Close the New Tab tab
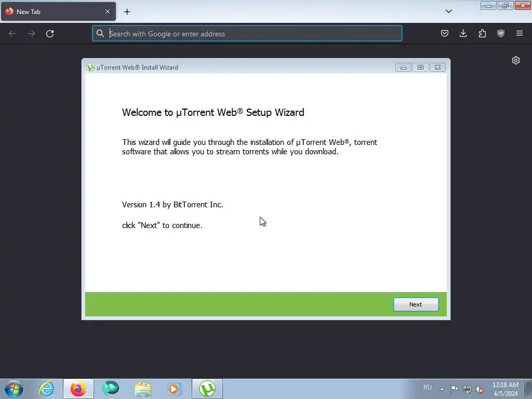Screen dimensions: 532x399 point(107,11)
